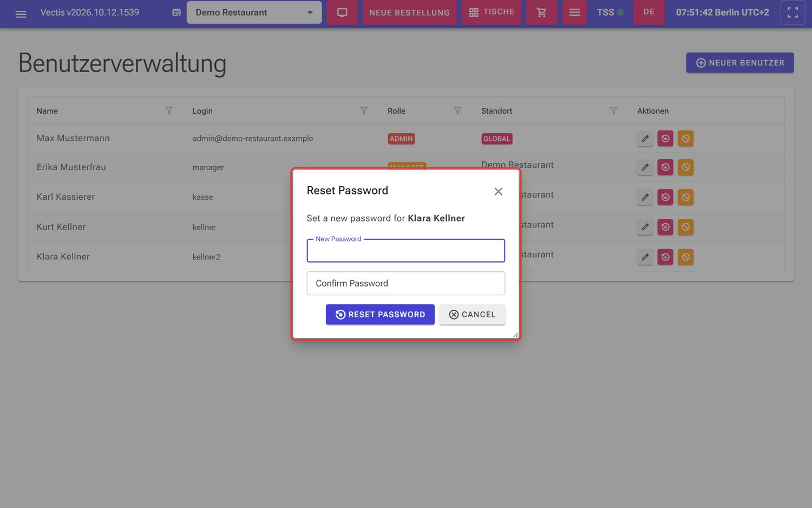Open the Demo Restaurant dropdown
Viewport: 812px width, 508px height.
tap(254, 12)
